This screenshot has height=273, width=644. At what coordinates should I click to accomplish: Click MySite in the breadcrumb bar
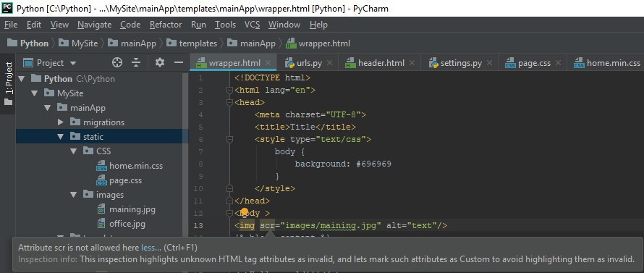[85, 43]
